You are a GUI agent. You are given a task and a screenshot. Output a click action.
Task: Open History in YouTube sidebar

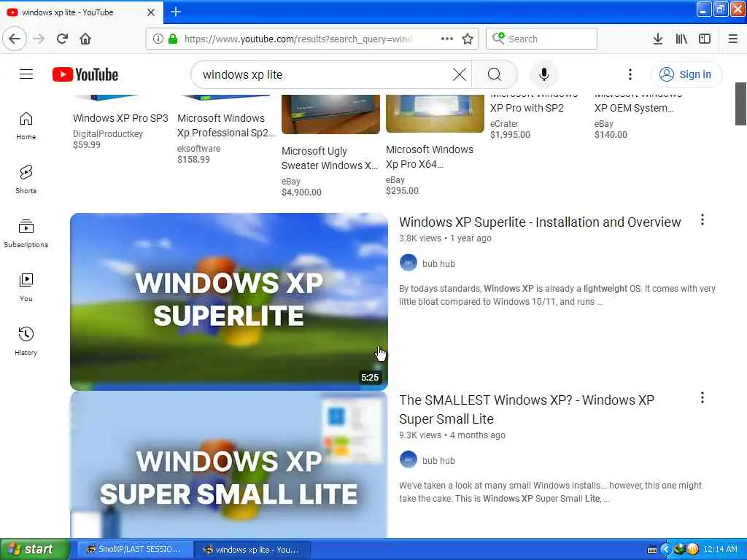26,341
